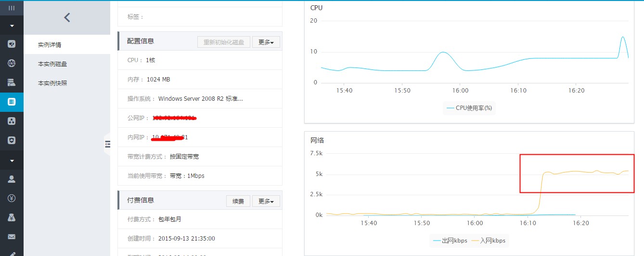Toggle CPU使用率(%) legend series
644x256 pixels.
pos(469,108)
